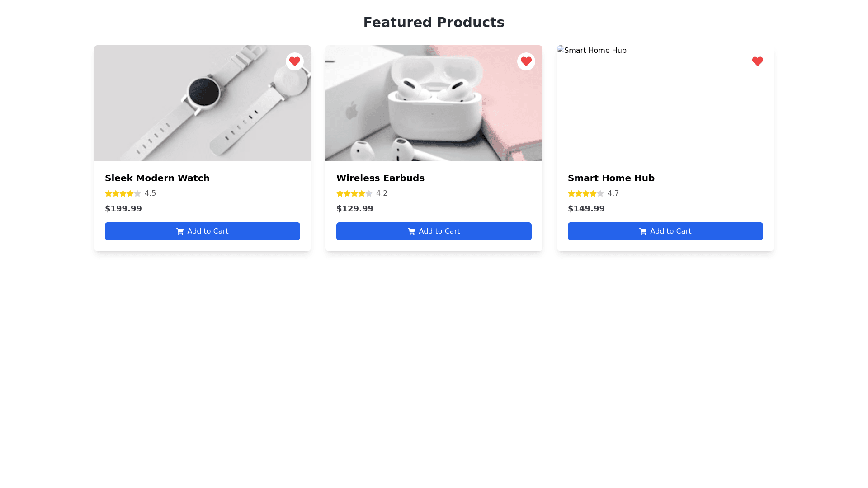Add Smart Home Hub to cart

[x=665, y=231]
